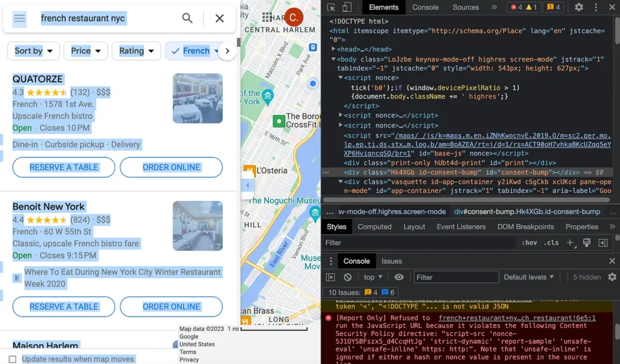Screen dimensions: 620x364
Task: Check Update results when map moves
Action: point(13,359)
